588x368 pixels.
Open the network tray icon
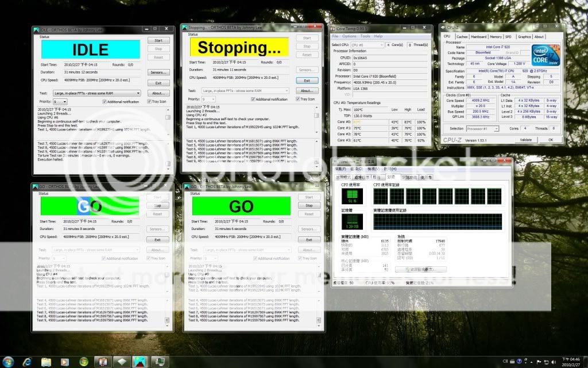546,362
